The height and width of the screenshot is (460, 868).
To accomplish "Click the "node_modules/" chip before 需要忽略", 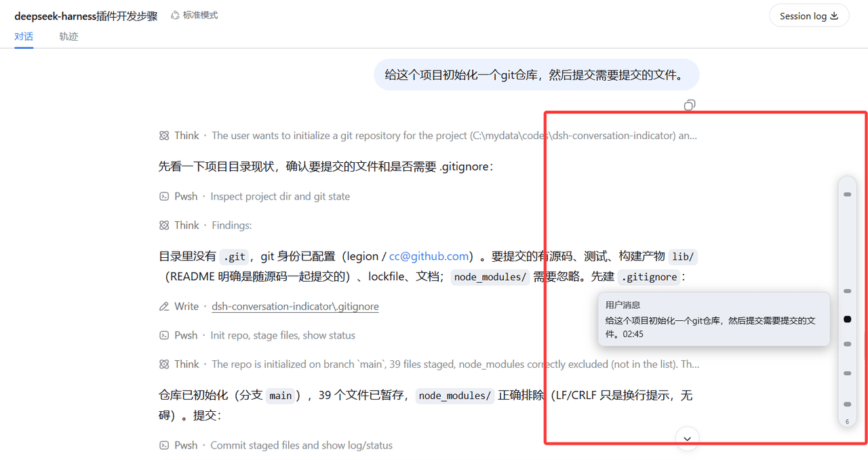I will coord(490,277).
